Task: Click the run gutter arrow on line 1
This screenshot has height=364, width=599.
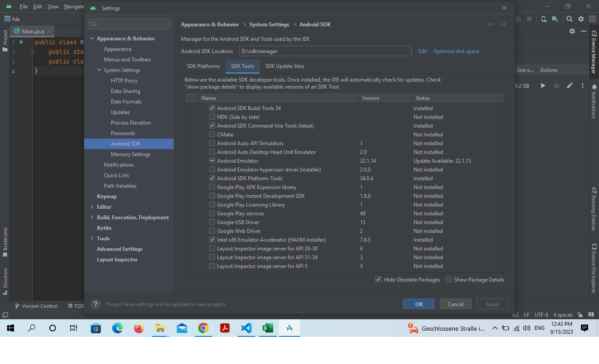Action: (21, 42)
